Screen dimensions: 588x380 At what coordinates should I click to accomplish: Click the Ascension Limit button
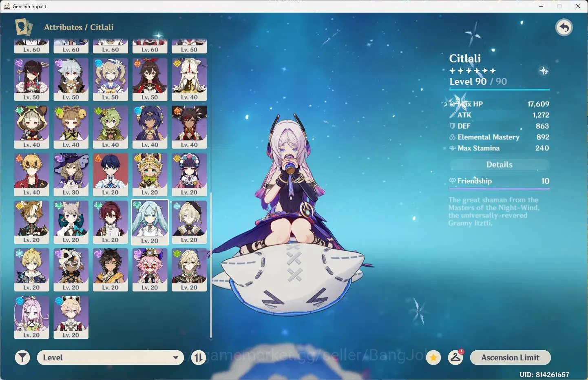tap(510, 358)
